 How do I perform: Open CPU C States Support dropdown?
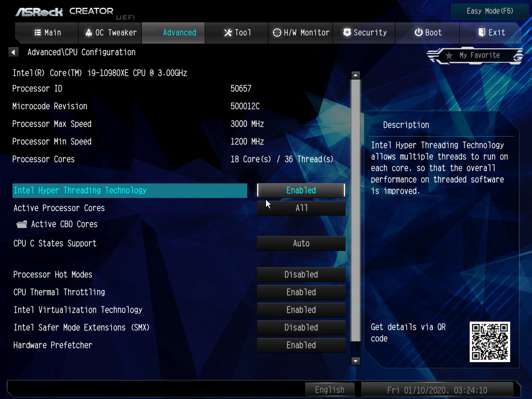pyautogui.click(x=301, y=243)
